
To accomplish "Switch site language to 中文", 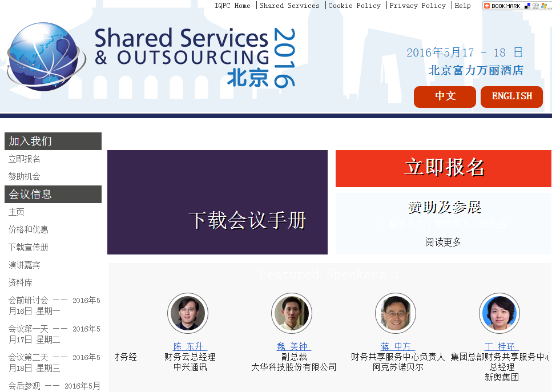I will point(445,96).
